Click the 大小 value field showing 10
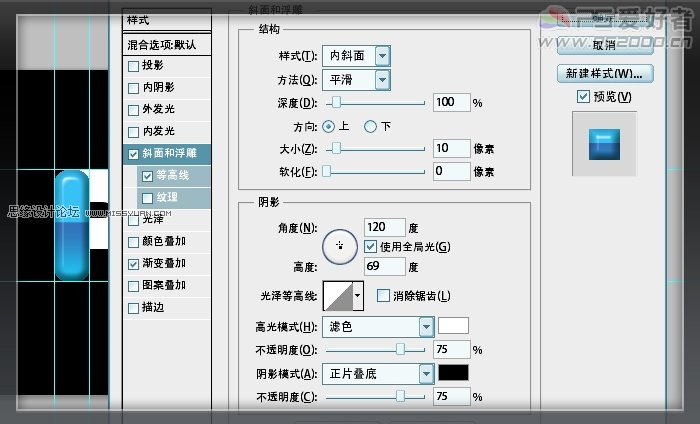 click(451, 148)
